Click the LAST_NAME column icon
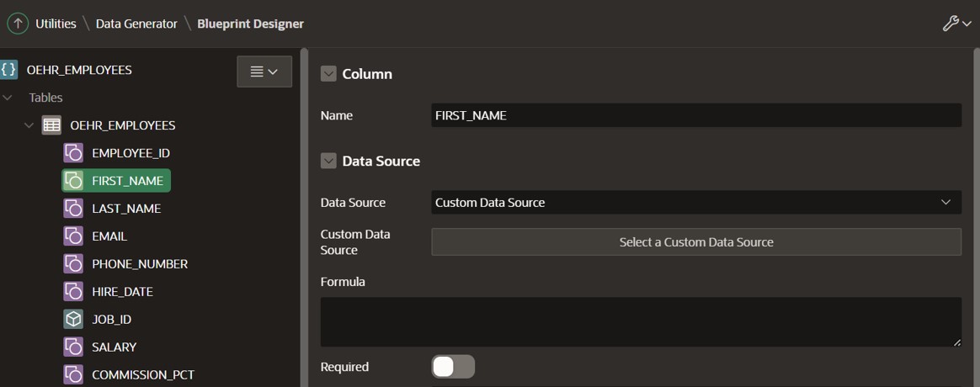Screen dimensions: 980x387 [x=73, y=209]
